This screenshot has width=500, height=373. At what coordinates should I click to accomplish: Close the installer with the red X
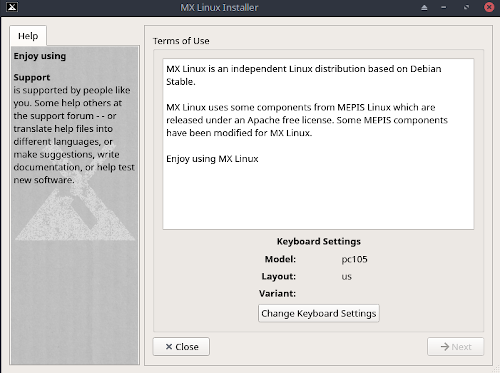click(489, 7)
